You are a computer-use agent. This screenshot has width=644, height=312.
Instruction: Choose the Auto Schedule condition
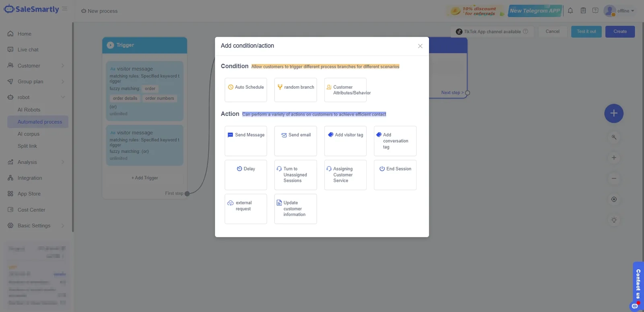click(246, 90)
